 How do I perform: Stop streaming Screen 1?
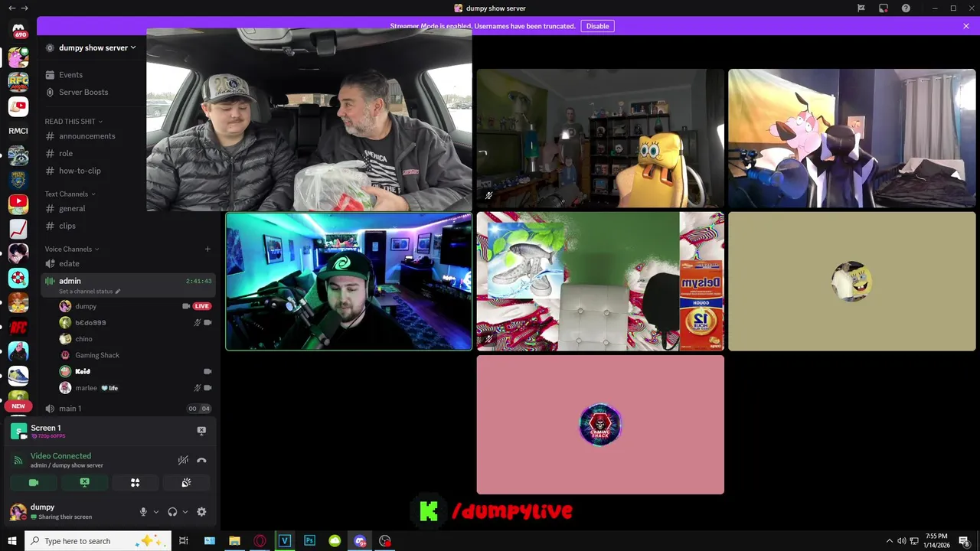tap(201, 431)
